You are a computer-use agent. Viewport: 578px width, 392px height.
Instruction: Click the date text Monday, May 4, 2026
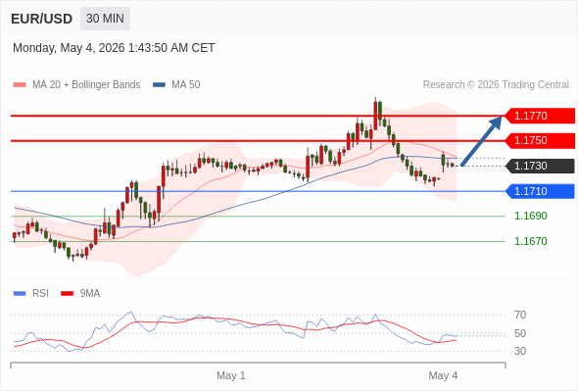pyautogui.click(x=69, y=48)
